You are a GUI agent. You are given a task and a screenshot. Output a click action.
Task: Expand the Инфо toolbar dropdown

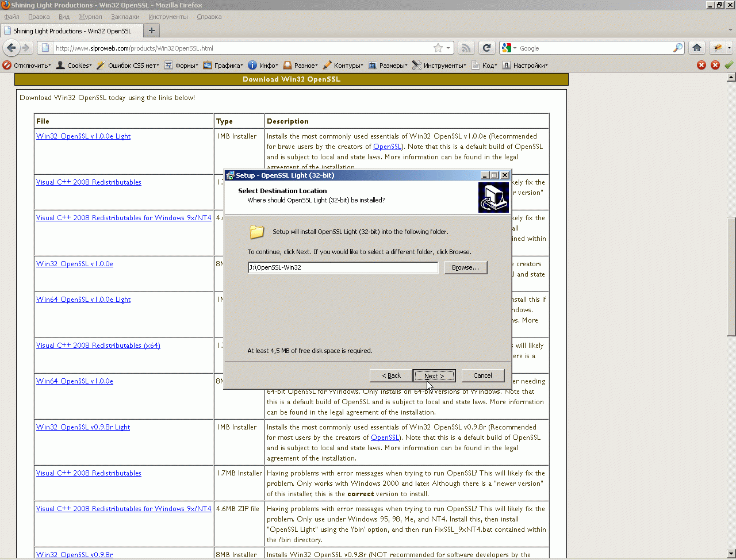pos(263,66)
